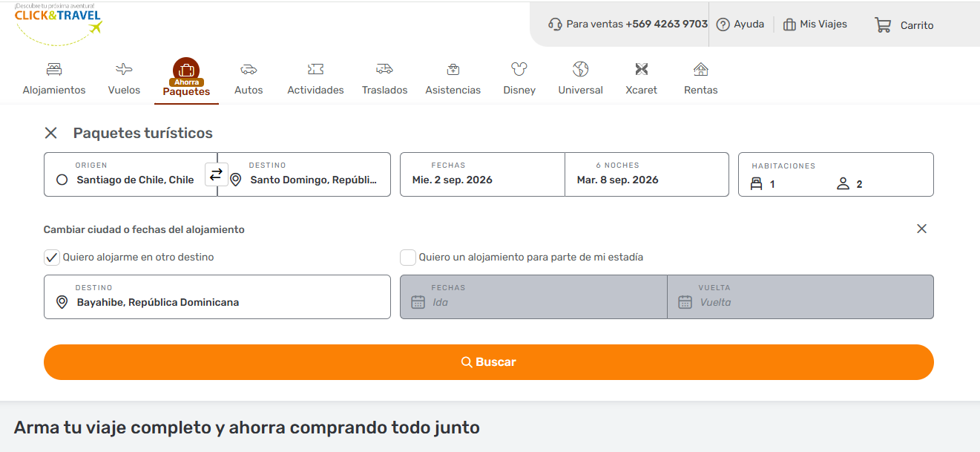The image size is (980, 452).
Task: Select the Universal globe icon
Action: [580, 70]
